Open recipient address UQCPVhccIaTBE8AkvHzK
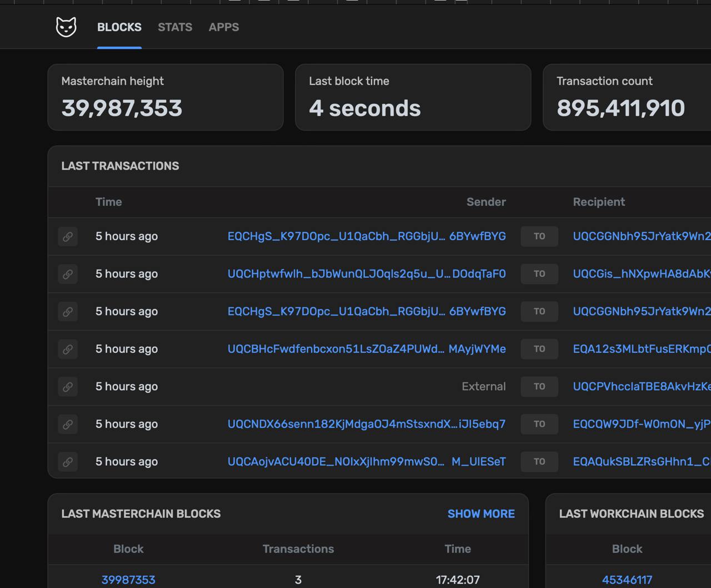Viewport: 711px width, 588px height. [642, 386]
